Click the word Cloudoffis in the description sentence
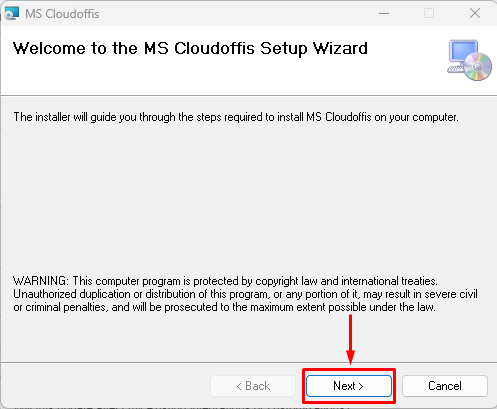Viewport: 497px width, 409px height. [348, 117]
